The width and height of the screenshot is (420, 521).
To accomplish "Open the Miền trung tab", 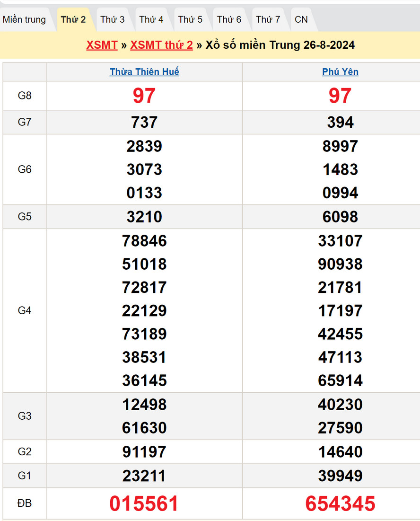I will 25,20.
